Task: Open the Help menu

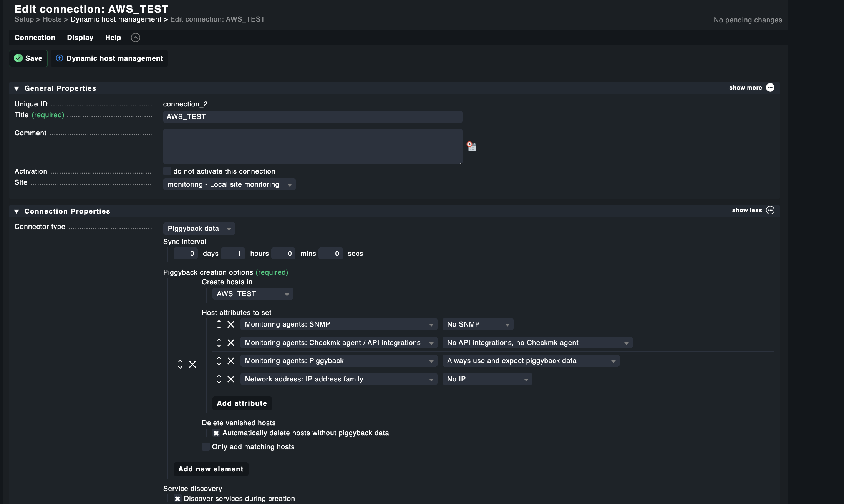Action: coord(113,38)
